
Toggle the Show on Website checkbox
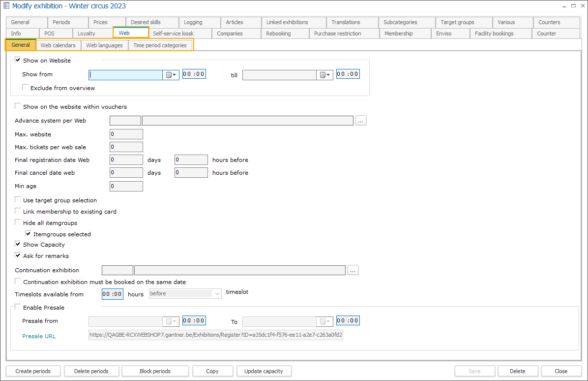[18, 61]
